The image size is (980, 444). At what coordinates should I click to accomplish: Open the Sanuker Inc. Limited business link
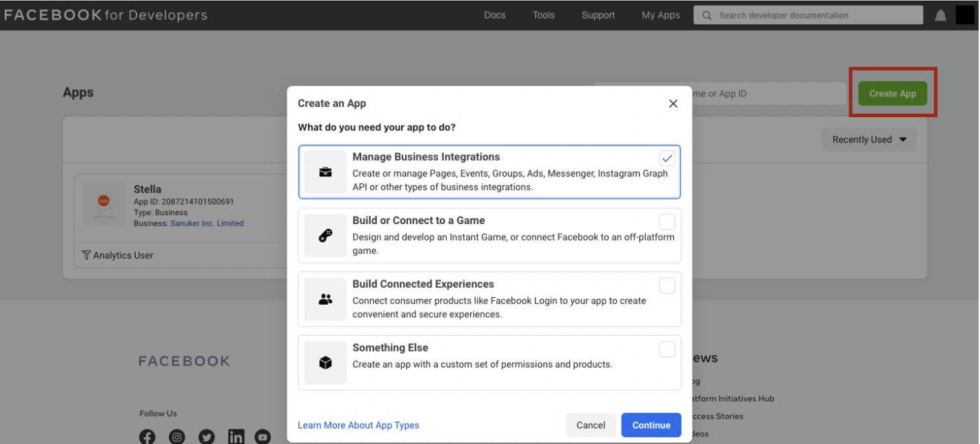point(207,223)
